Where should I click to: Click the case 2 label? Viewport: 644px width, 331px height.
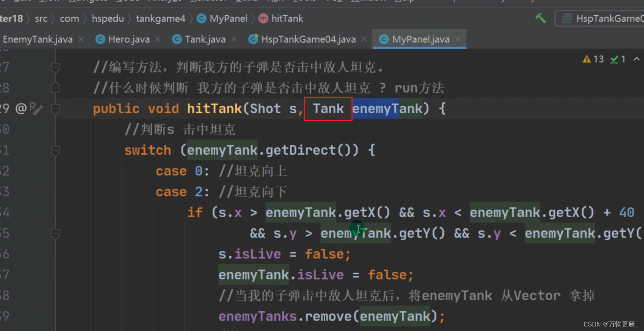183,192
